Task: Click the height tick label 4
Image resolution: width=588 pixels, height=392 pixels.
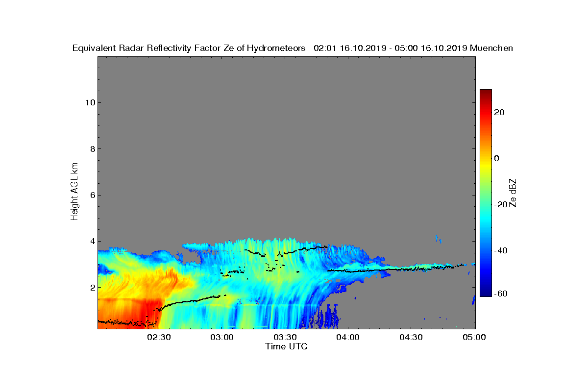Action: coord(92,241)
